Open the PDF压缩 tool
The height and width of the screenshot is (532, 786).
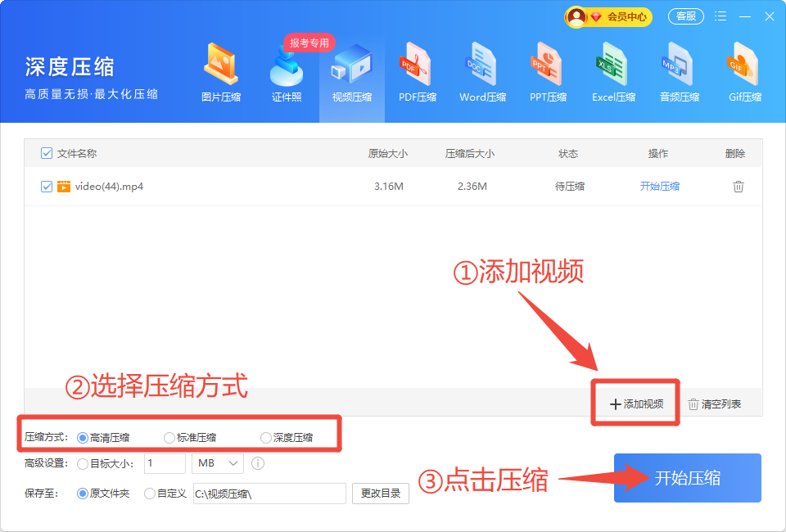(418, 75)
